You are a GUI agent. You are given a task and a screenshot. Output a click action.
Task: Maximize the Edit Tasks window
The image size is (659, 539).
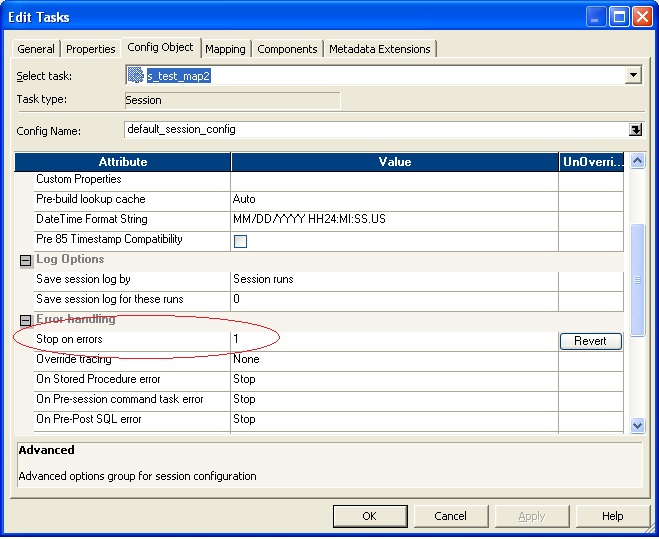click(619, 17)
